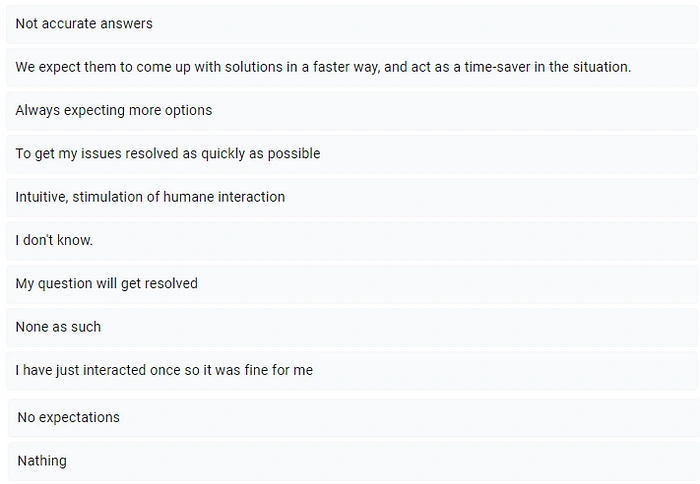Select the 'Not accurate answers' response row
700x484 pixels.
tap(352, 24)
